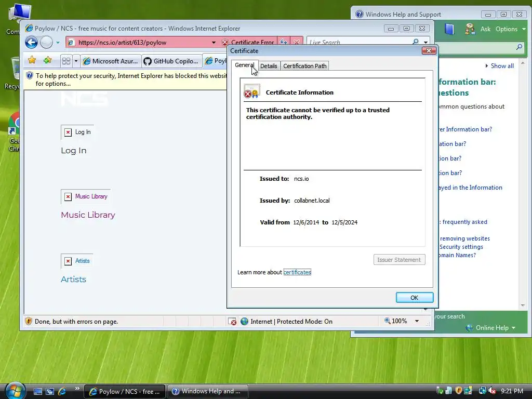Open Options menu in Help and Support
532x399 pixels.
point(510,29)
